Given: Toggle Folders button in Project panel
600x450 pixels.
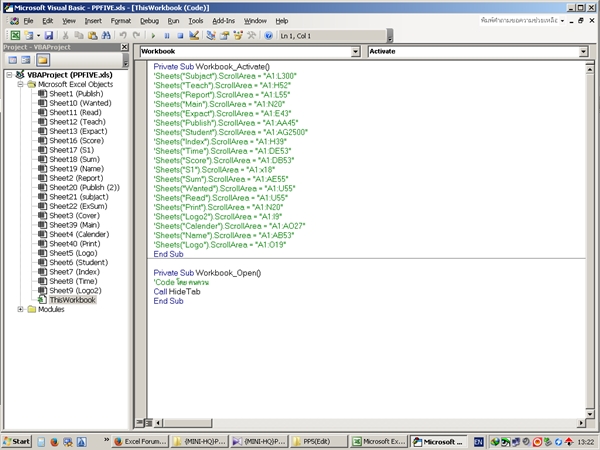Looking at the screenshot, I should pos(43,60).
